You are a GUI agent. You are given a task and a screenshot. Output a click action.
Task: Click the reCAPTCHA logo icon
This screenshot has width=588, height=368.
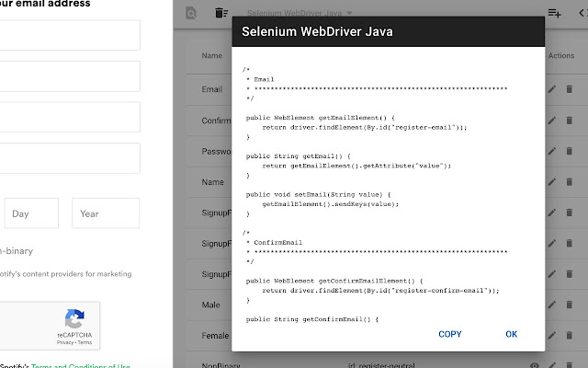pyautogui.click(x=74, y=318)
